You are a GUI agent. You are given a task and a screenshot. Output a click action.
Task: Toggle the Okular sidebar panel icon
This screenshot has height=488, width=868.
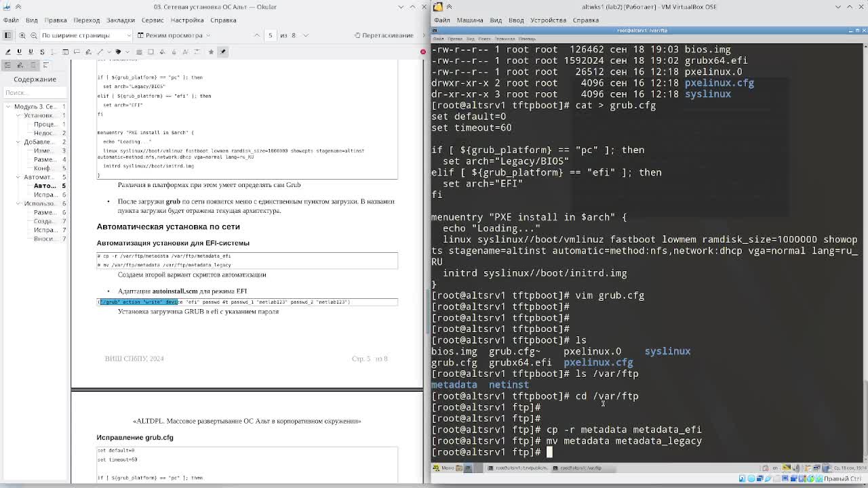point(7,35)
